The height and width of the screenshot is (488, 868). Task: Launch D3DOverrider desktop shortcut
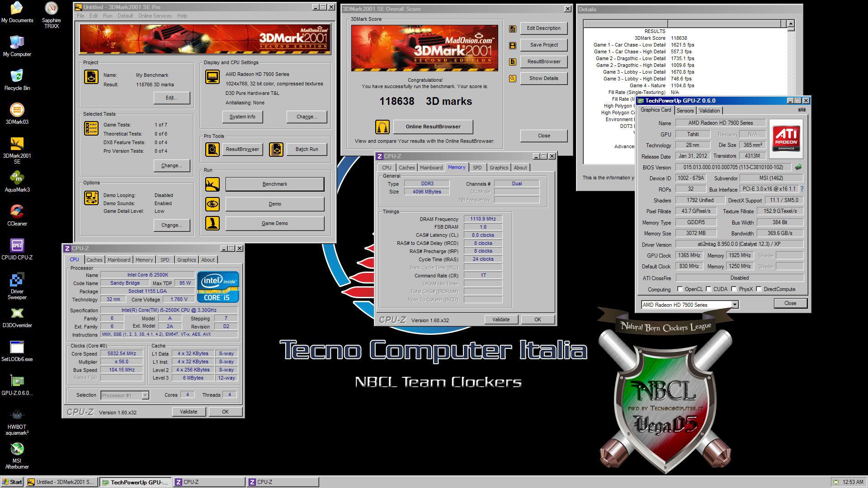coord(17,317)
